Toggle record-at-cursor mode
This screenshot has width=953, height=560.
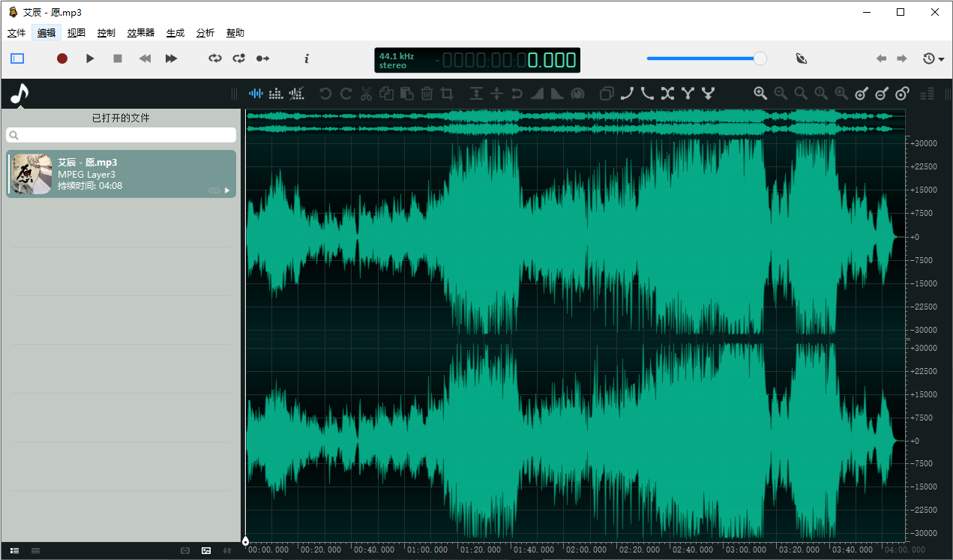(x=262, y=58)
